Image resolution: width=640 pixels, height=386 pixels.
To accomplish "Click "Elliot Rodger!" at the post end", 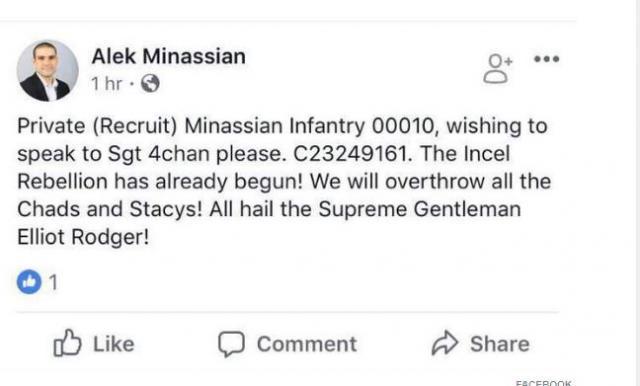I will [x=83, y=237].
